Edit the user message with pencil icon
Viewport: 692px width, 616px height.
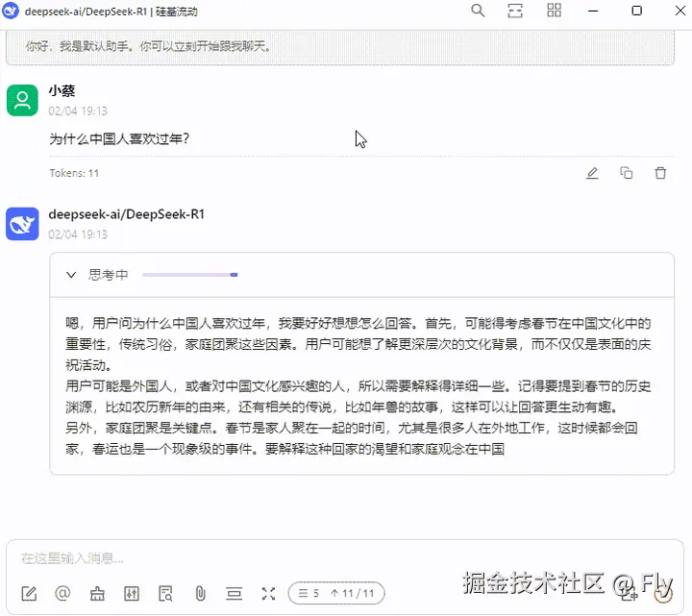(x=592, y=173)
